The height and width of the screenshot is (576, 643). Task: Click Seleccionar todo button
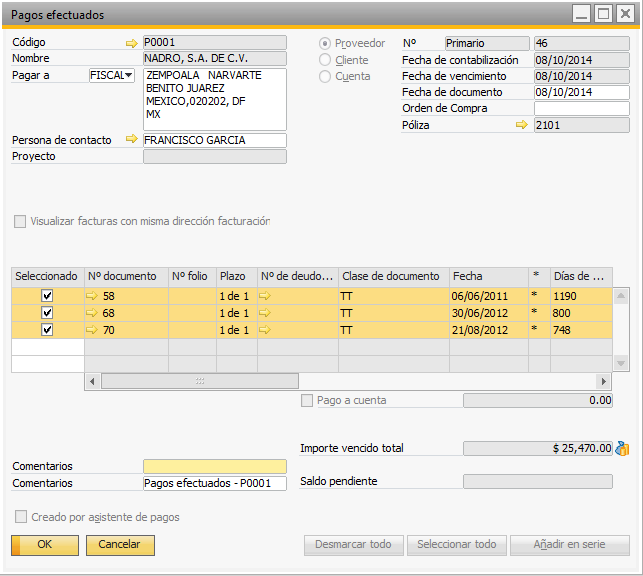pyautogui.click(x=457, y=545)
